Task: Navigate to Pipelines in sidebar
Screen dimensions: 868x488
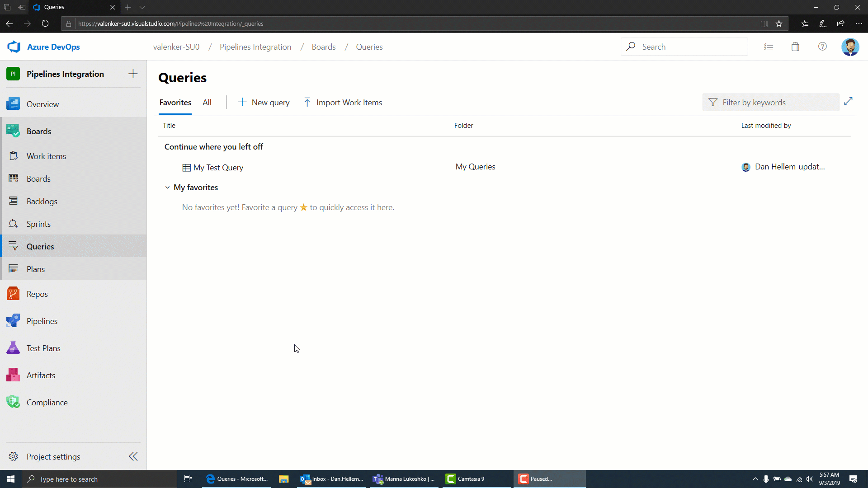Action: [x=42, y=321]
